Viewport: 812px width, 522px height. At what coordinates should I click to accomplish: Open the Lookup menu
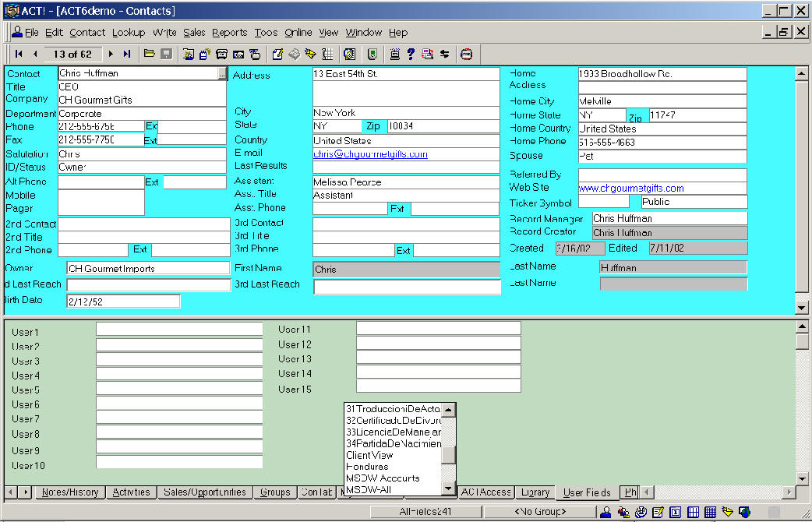(129, 33)
